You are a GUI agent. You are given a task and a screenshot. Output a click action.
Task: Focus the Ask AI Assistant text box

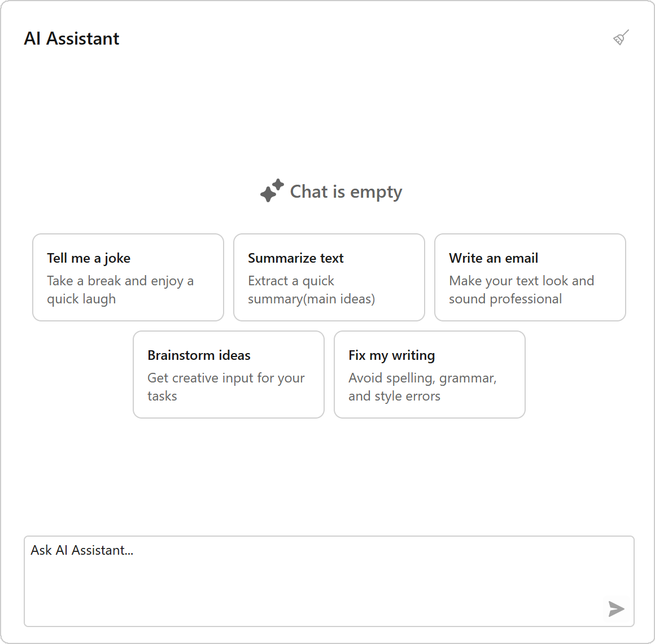click(x=329, y=581)
